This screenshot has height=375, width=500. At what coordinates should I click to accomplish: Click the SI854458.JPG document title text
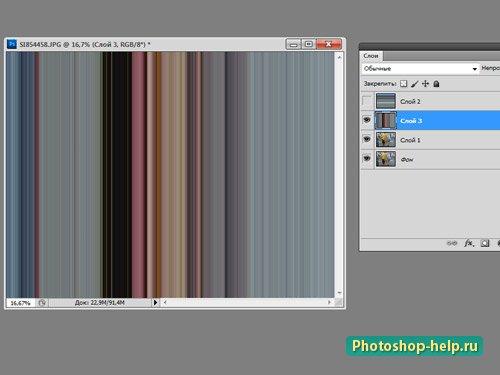point(85,44)
